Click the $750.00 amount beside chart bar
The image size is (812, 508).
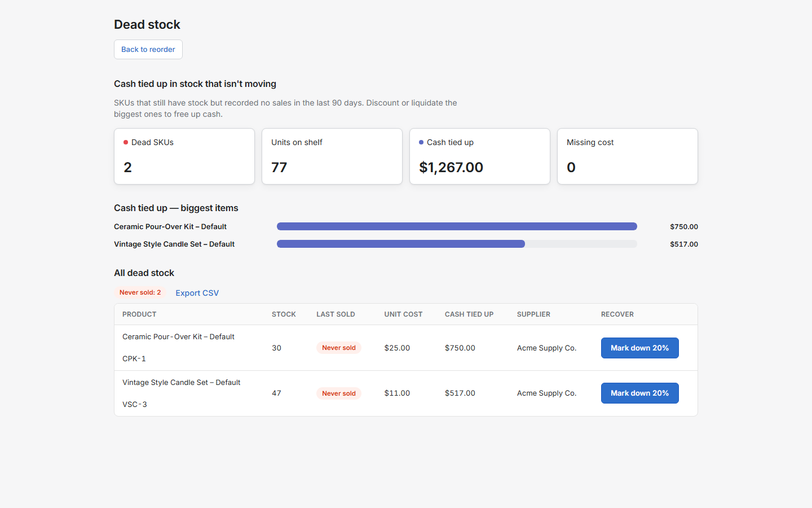(684, 227)
